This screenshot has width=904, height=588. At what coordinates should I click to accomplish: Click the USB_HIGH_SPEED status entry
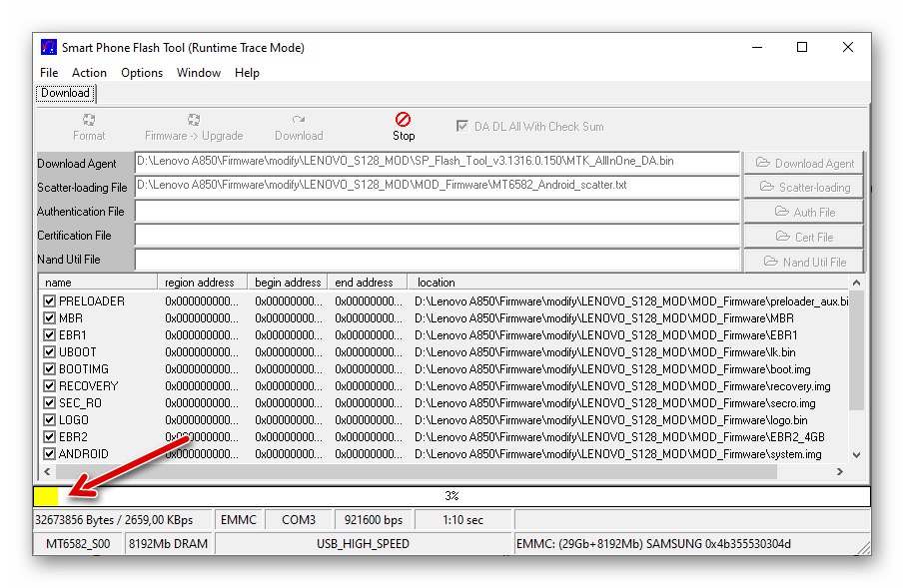click(364, 544)
